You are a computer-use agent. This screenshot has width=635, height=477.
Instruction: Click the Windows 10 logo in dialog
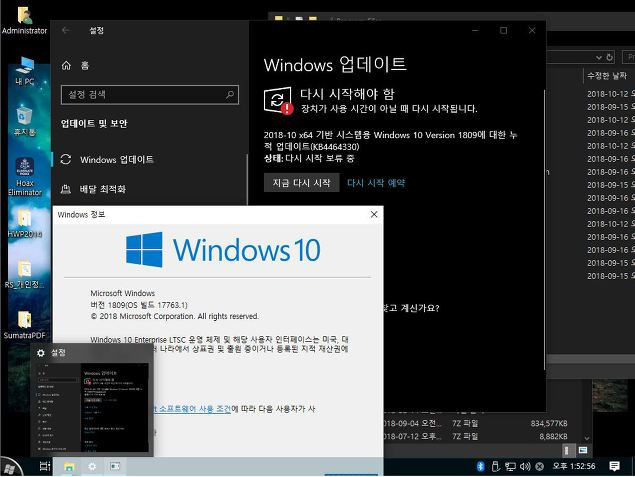pyautogui.click(x=223, y=249)
